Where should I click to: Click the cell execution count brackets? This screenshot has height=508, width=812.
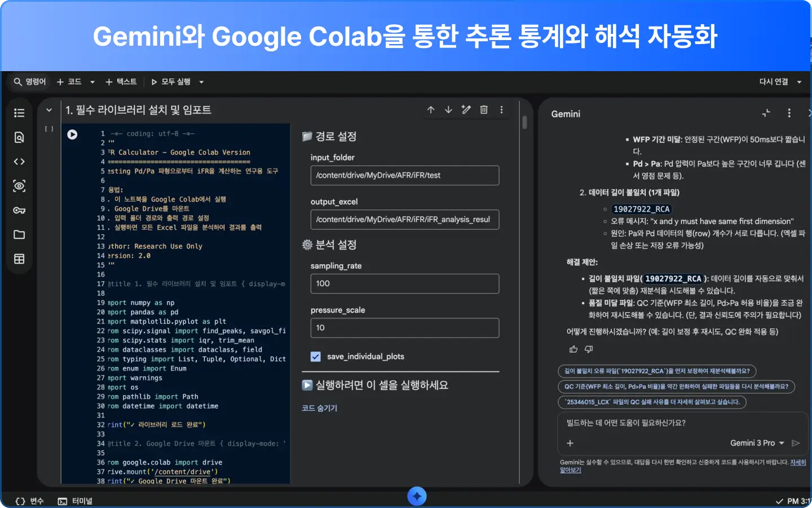49,129
